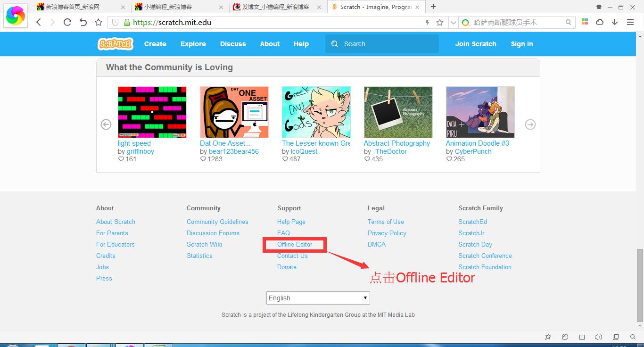Close the Scratch - Imagine, Program tab
The width and height of the screenshot is (644, 347).
[418, 7]
